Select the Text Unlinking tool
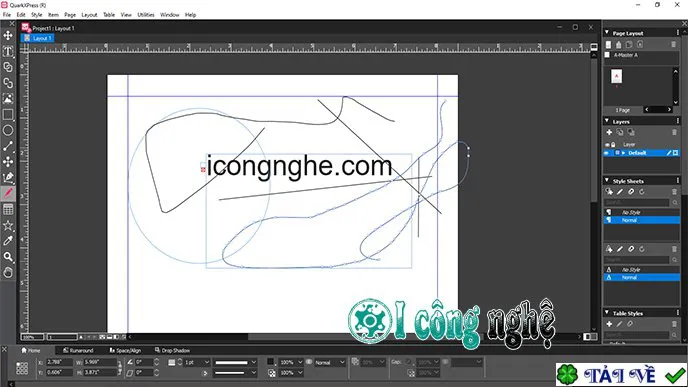688x387 pixels. (x=8, y=83)
